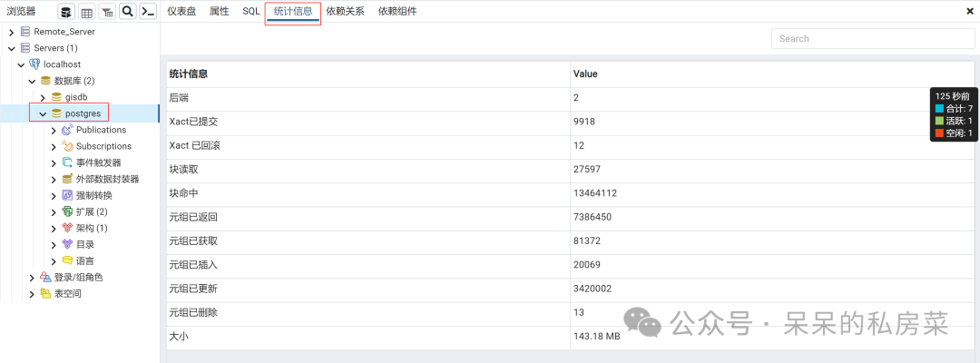The width and height of the screenshot is (980, 363).
Task: Open the SQL tab
Action: coord(251,11)
